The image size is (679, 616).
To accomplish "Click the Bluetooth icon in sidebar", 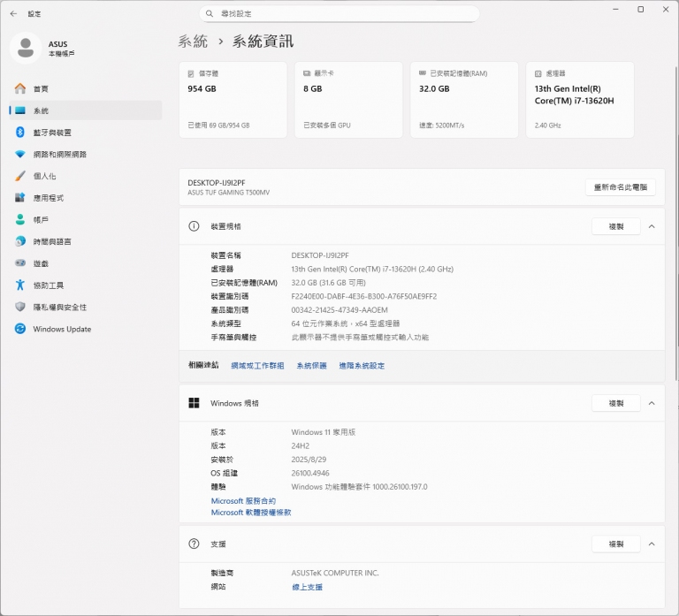I will point(20,132).
